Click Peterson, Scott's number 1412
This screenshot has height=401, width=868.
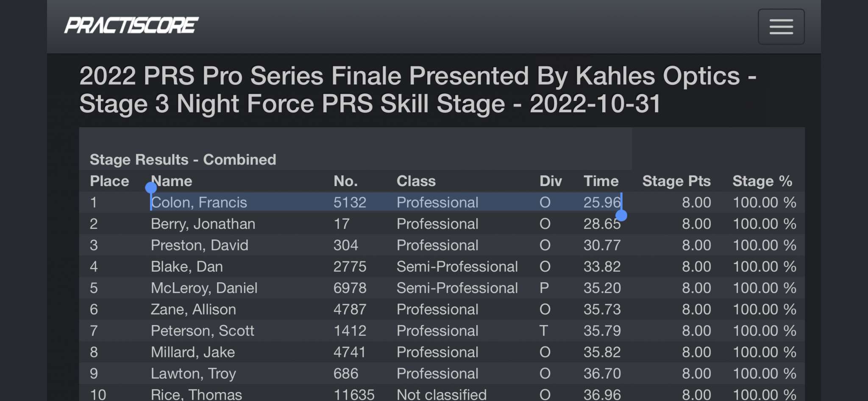click(350, 331)
